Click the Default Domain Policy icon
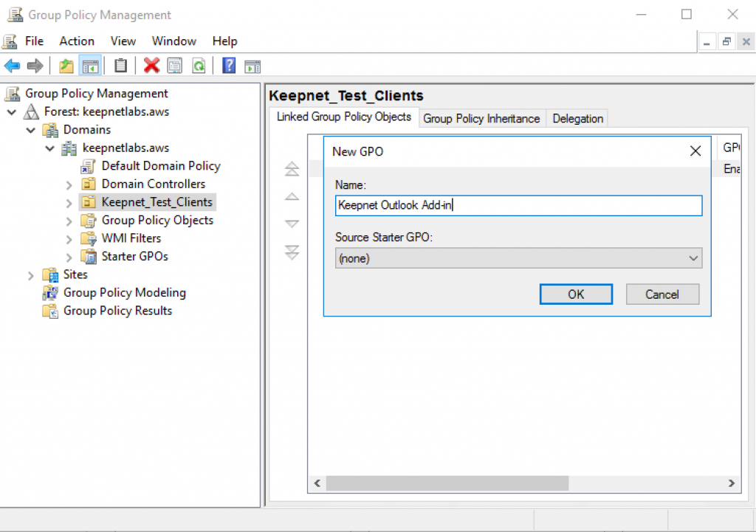 coord(89,166)
